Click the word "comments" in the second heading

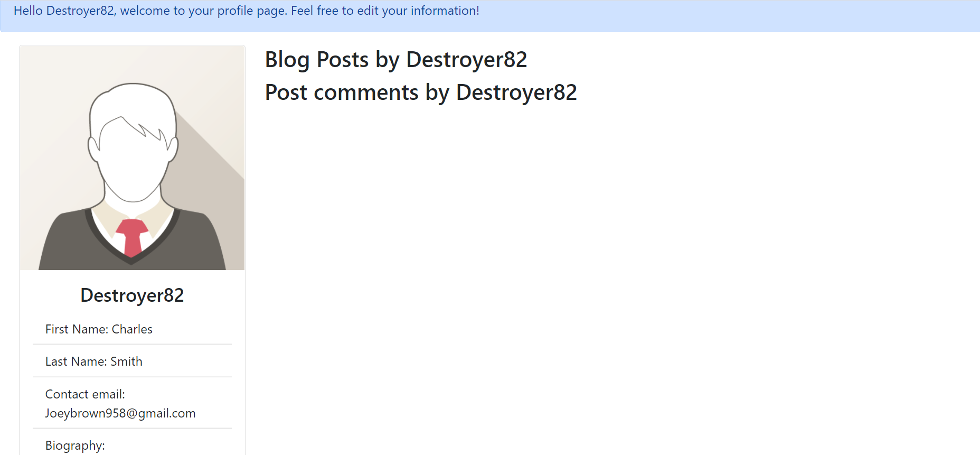pyautogui.click(x=366, y=92)
